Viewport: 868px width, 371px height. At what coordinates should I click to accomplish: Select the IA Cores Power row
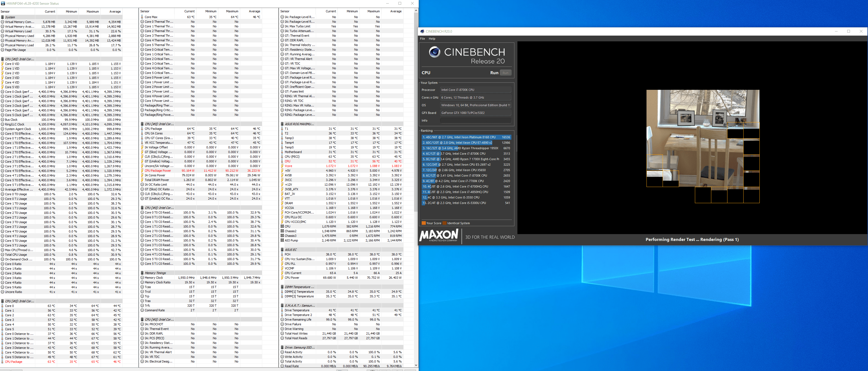[x=201, y=176]
